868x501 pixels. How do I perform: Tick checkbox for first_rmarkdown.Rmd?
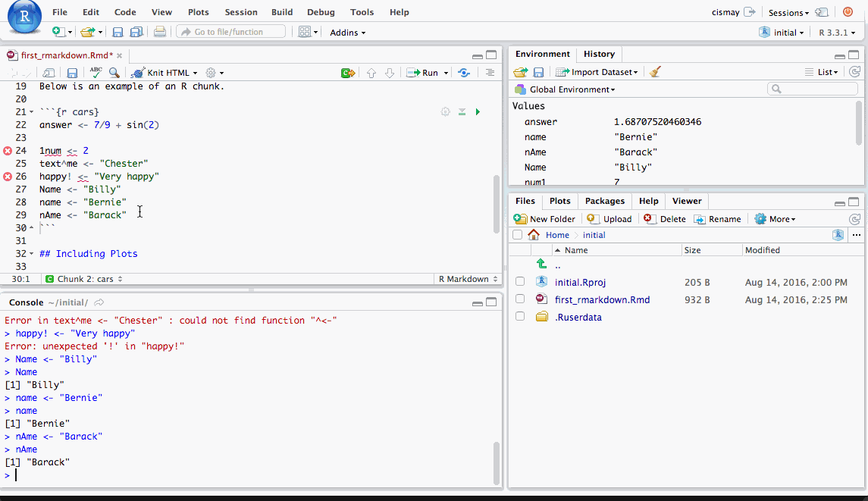click(x=520, y=299)
